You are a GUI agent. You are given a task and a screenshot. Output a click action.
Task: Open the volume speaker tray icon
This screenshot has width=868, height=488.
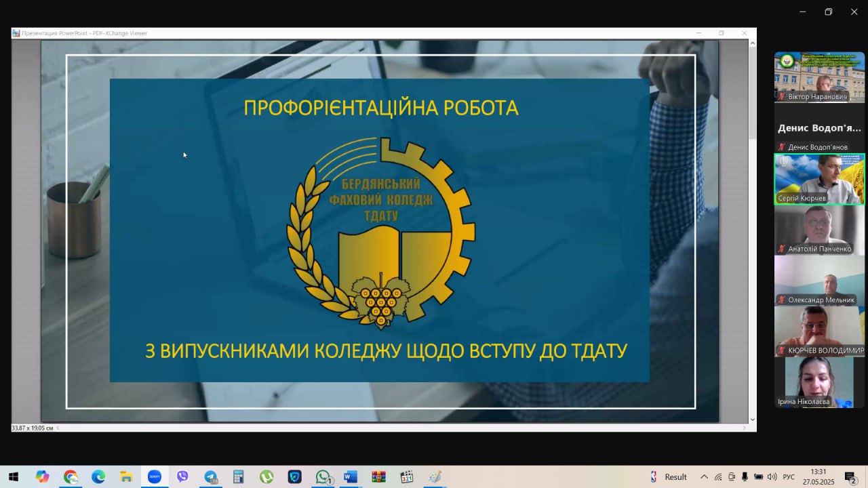click(772, 476)
